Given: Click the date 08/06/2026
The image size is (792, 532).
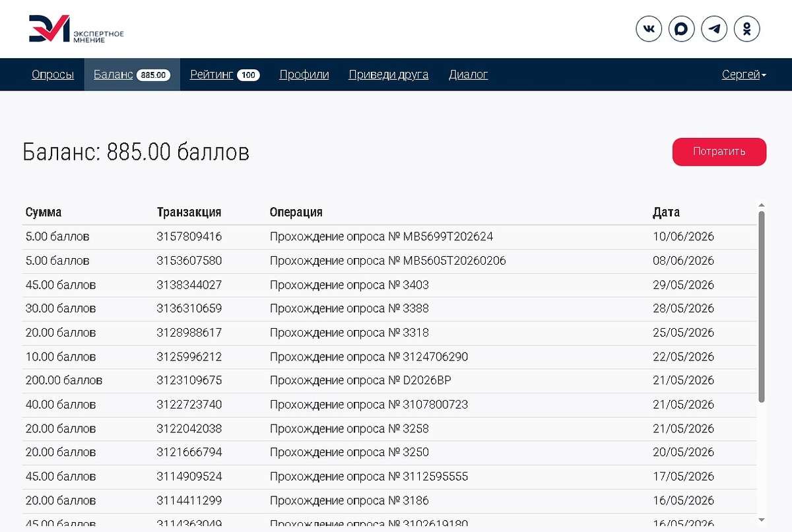Looking at the screenshot, I should pos(683,261).
